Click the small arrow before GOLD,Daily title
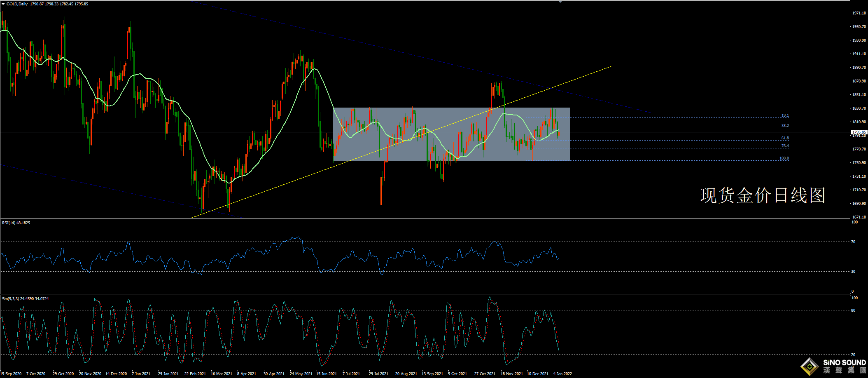Viewport: 868px width, 378px height. pyautogui.click(x=3, y=4)
